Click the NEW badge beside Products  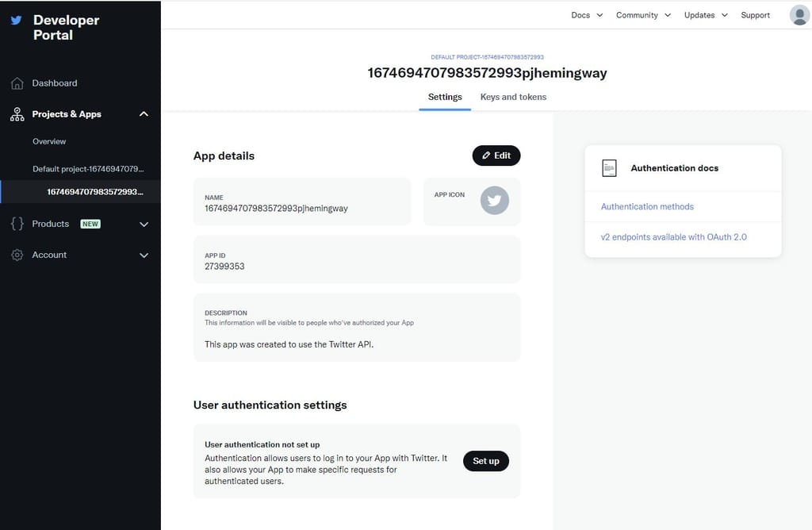(x=90, y=224)
